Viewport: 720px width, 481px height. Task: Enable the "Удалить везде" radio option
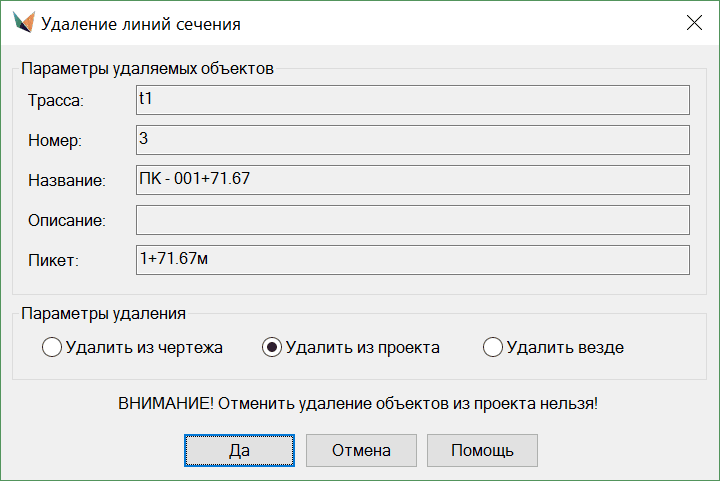(x=492, y=348)
